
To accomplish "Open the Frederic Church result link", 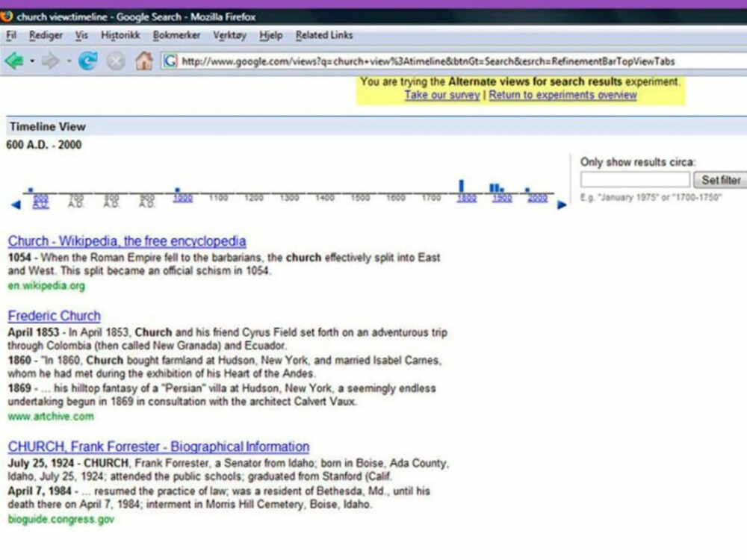I will click(x=55, y=316).
